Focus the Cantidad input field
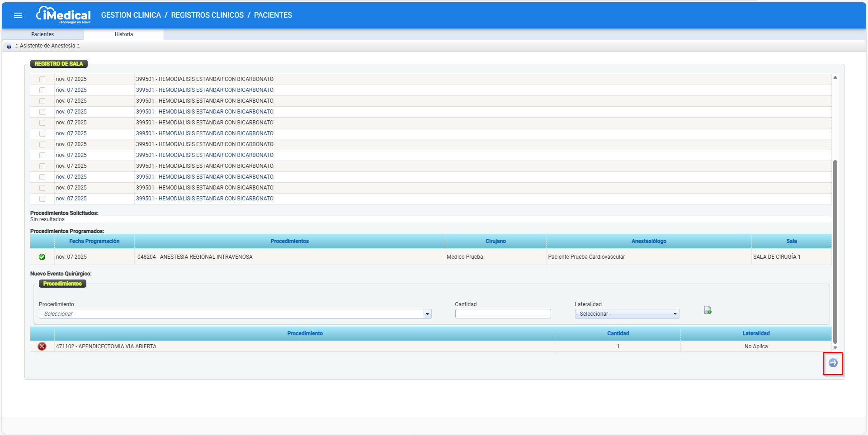Screen dimensions: 868x436 pyautogui.click(x=503, y=314)
